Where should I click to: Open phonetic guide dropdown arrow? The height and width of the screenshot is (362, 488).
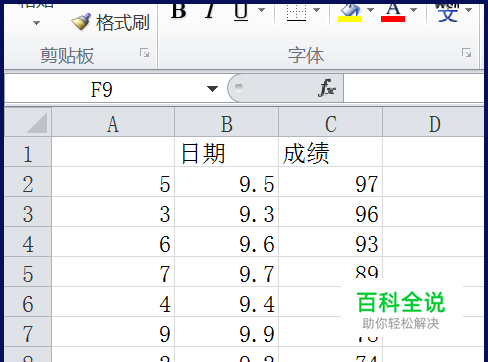[468, 10]
